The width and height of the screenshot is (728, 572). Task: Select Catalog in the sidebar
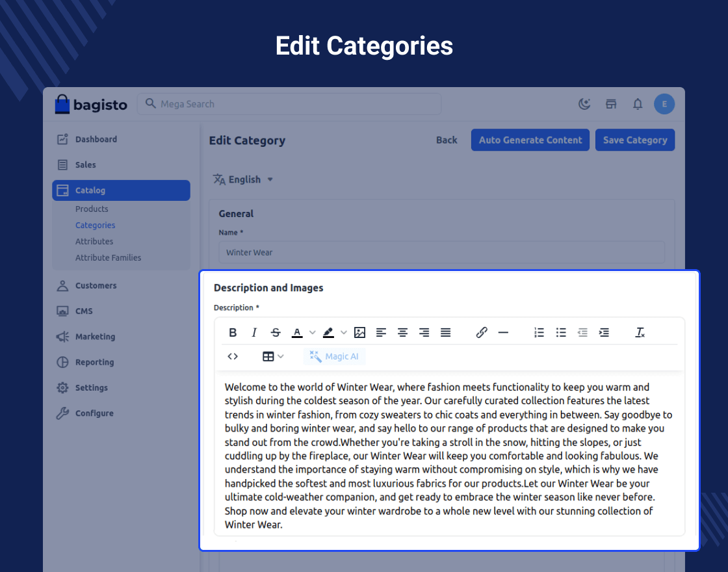(121, 190)
